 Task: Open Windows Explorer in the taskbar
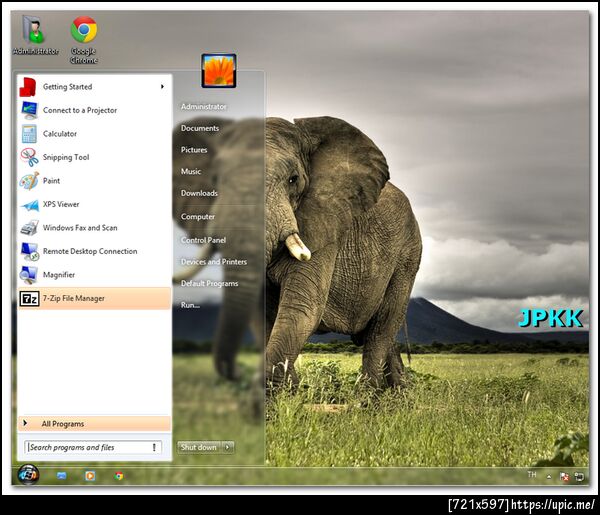[x=61, y=476]
